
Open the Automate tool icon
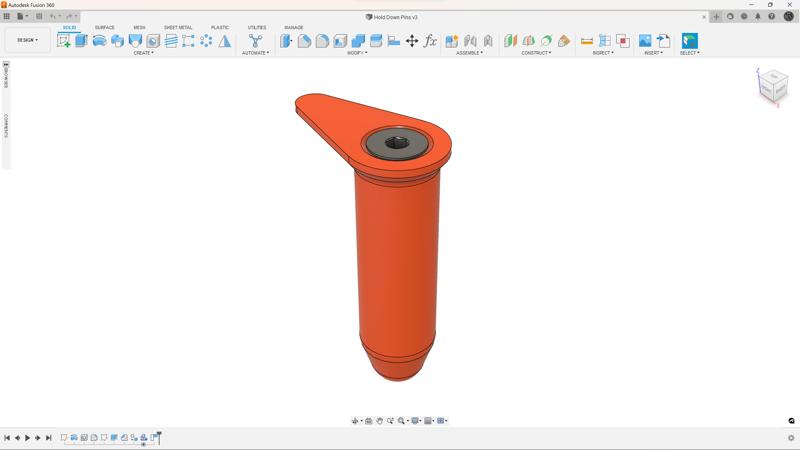point(256,41)
